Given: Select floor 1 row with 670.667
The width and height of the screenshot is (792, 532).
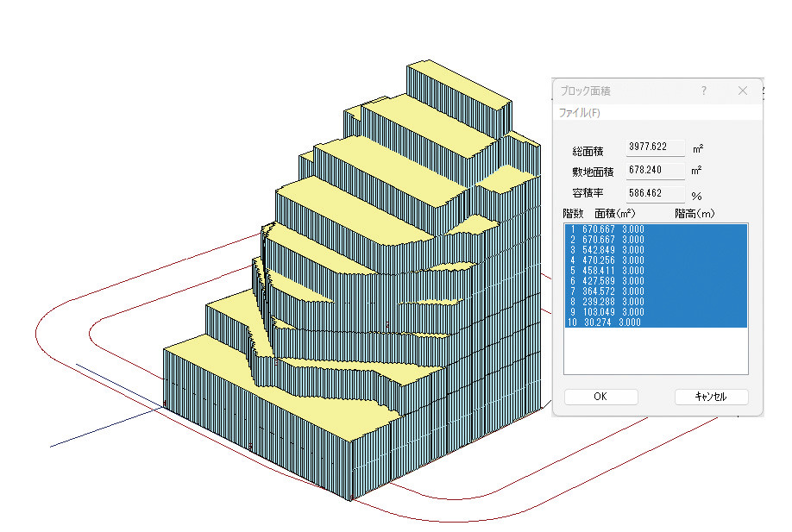Looking at the screenshot, I should (656, 229).
